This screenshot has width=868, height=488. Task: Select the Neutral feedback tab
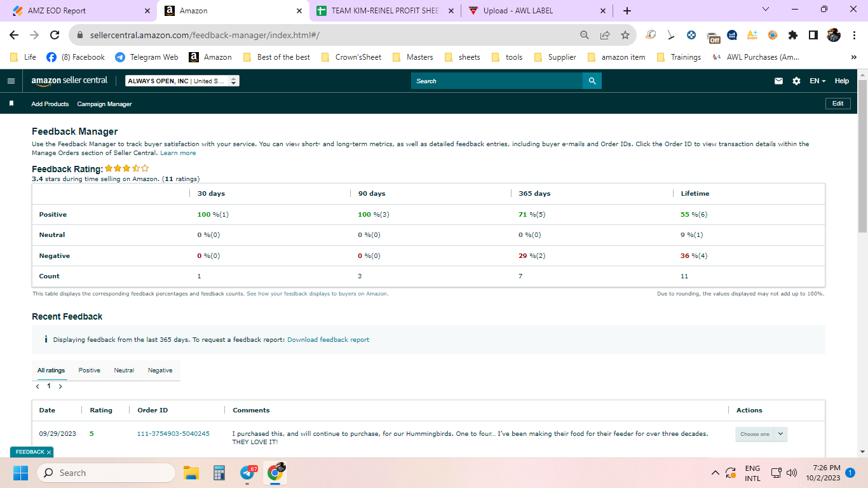coord(124,370)
